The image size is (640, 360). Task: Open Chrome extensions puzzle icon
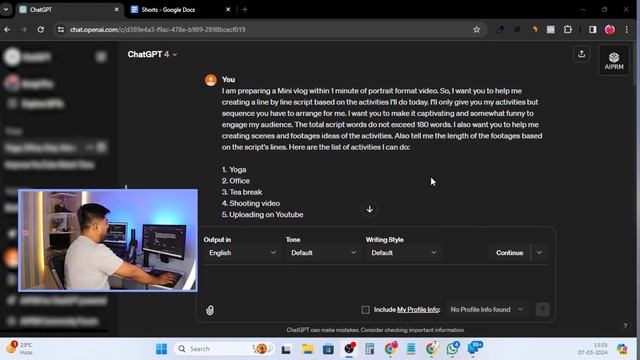567,29
